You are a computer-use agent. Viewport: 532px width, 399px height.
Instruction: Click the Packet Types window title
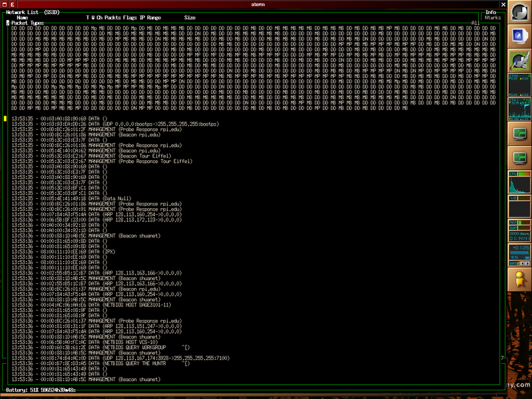(27, 23)
